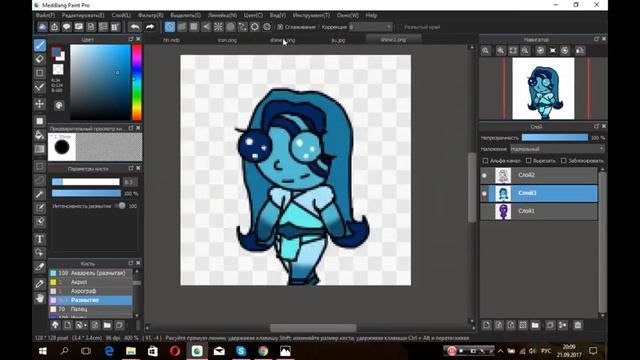Add layer folder in Layer panel
Screen dimensions: 640x360
coord(535,325)
